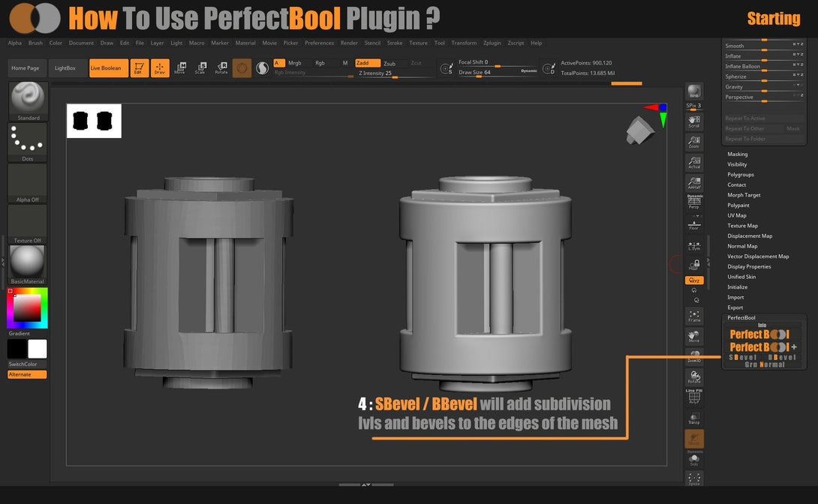
Task: Click the Xpose icon
Action: 694,479
